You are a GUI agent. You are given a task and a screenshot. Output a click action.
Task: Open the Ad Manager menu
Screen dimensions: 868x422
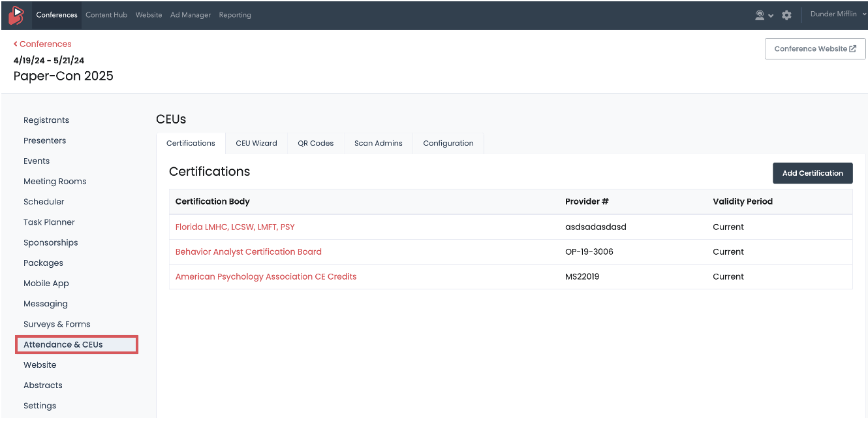click(x=191, y=15)
